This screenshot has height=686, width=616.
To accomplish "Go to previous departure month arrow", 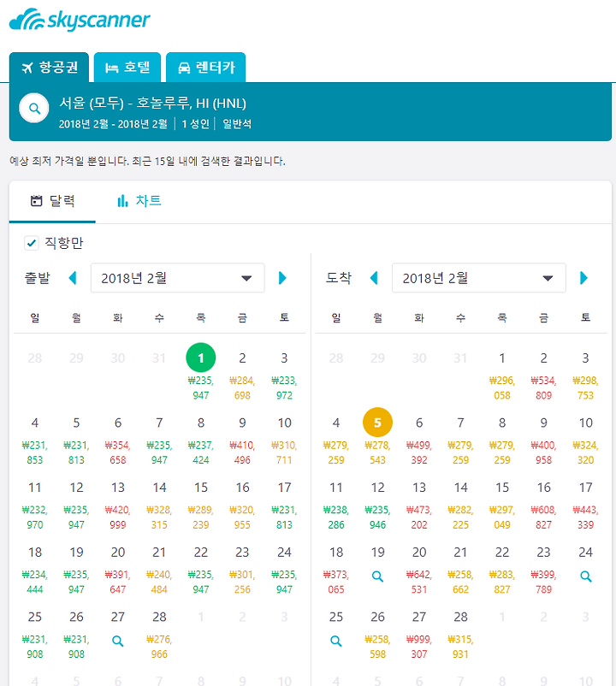I will (x=73, y=278).
